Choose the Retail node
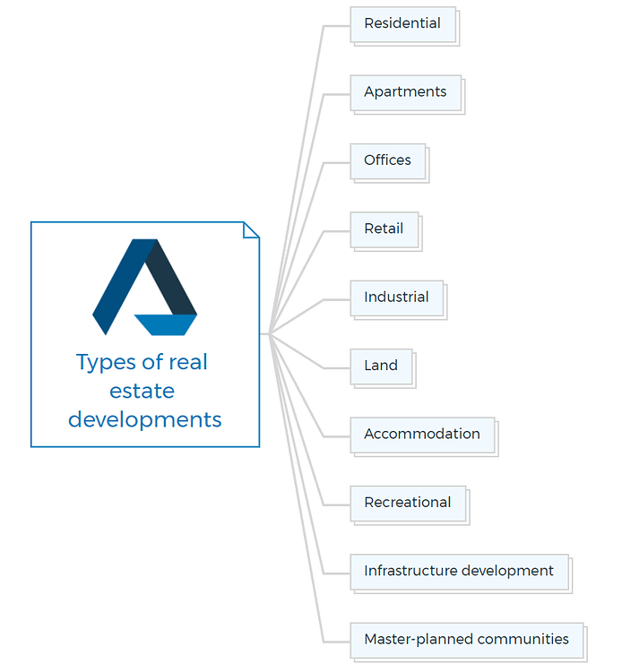622x672 pixels. pos(384,229)
